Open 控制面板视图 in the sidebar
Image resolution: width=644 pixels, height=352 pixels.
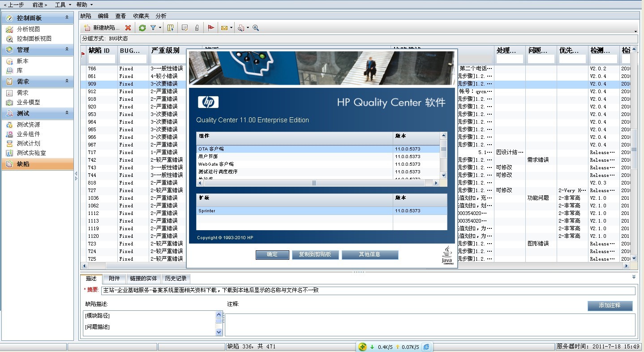(x=34, y=39)
